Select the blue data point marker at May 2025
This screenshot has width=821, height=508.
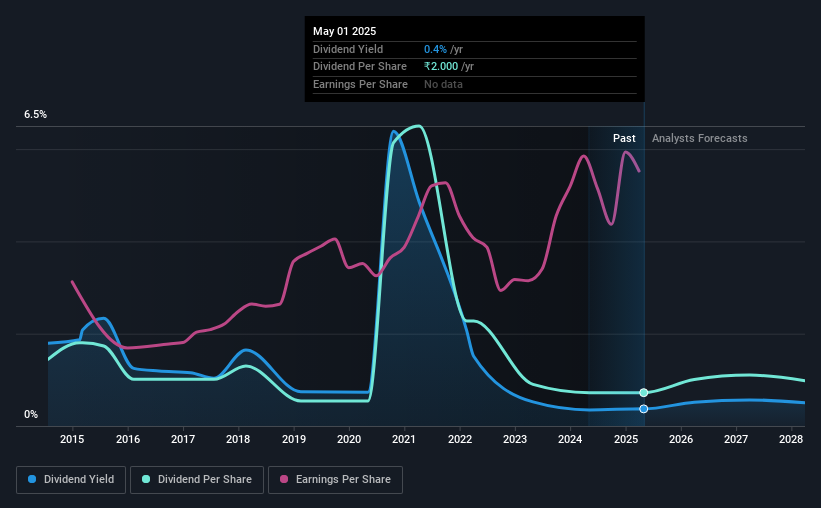[644, 409]
